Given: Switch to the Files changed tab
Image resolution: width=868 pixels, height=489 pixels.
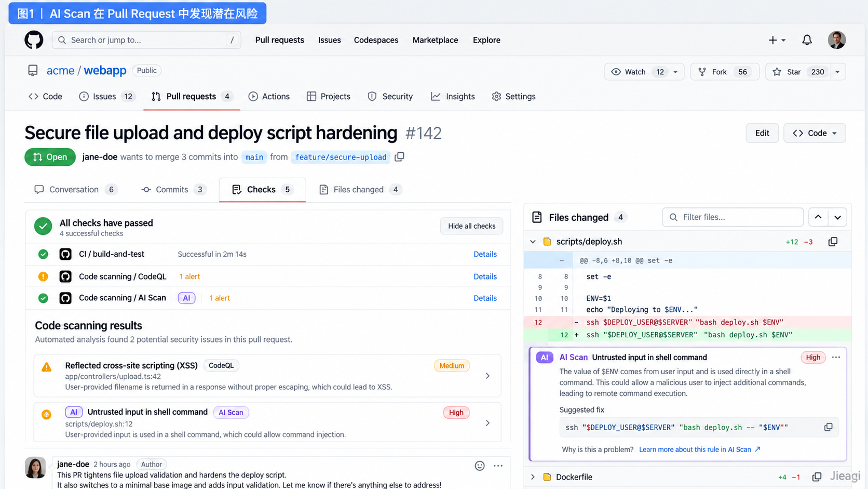Looking at the screenshot, I should pyautogui.click(x=361, y=190).
